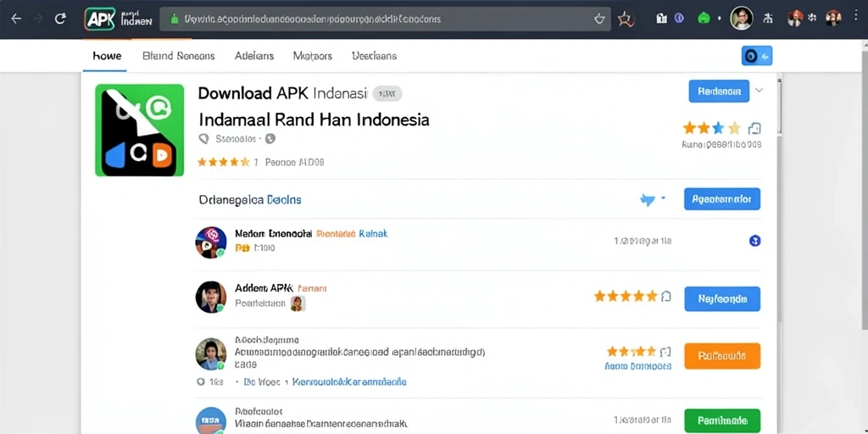This screenshot has width=868, height=434.
Task: Open the Bland Seneans tab
Action: pyautogui.click(x=178, y=56)
